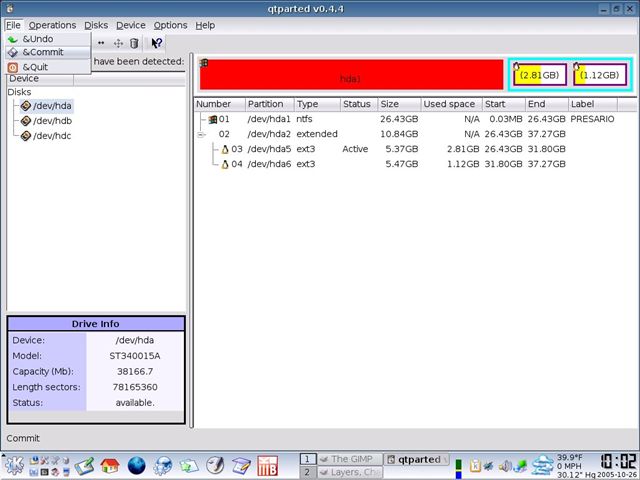This screenshot has width=640, height=480.
Task: Click the Windows flag icon on red partition bar
Action: point(204,63)
